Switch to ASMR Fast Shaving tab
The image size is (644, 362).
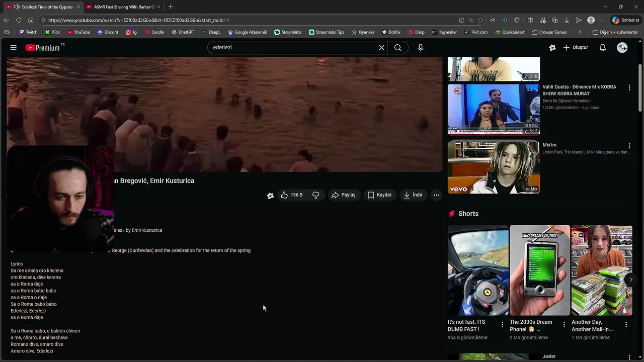coord(124,7)
